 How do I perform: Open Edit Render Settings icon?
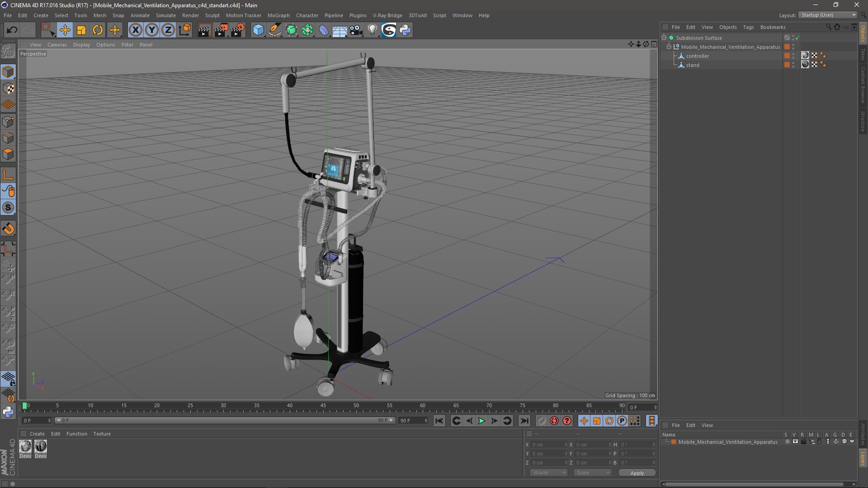[x=238, y=30]
